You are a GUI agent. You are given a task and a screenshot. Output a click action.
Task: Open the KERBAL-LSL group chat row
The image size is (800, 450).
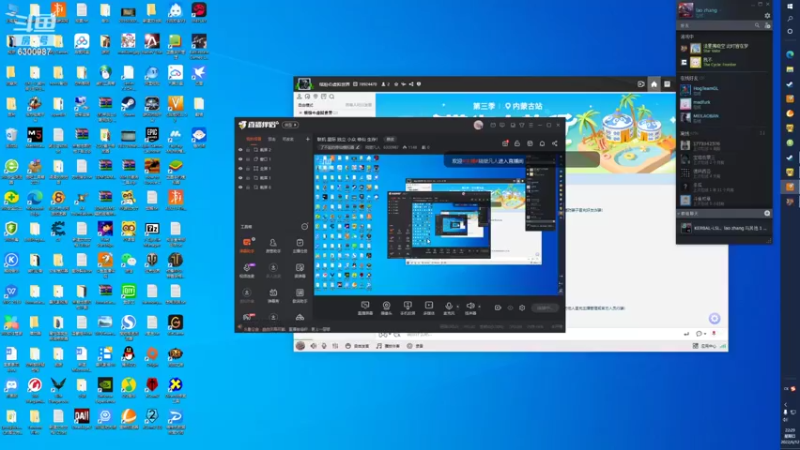click(723, 228)
